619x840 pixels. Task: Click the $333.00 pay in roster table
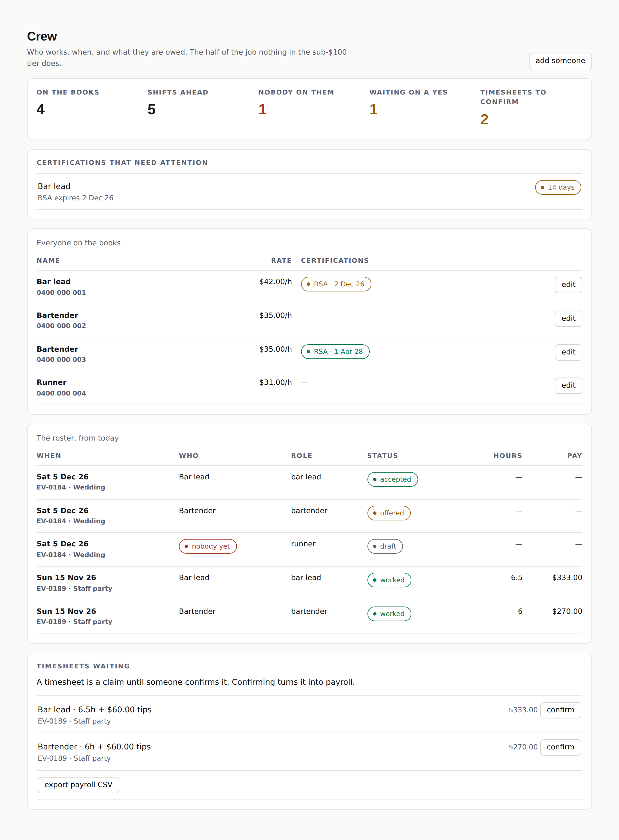click(x=567, y=578)
